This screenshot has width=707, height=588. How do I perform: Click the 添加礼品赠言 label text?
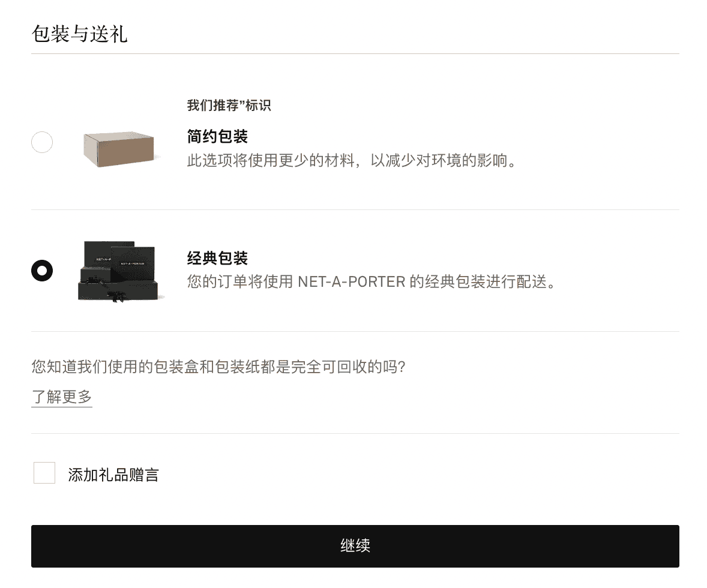pyautogui.click(x=113, y=475)
